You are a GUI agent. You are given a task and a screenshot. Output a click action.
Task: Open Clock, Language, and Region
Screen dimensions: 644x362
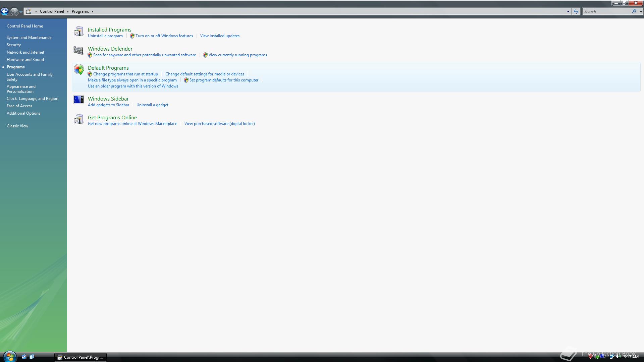[33, 99]
